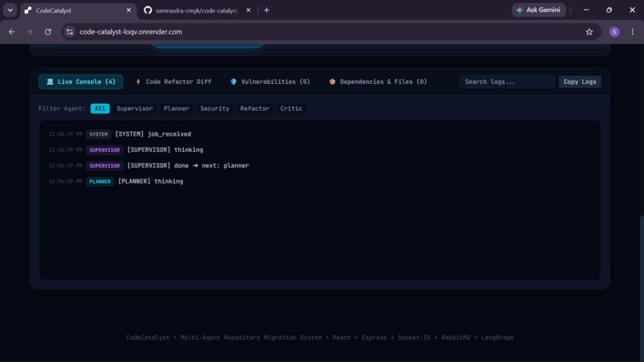644x362 pixels.
Task: Click the lightning bolt refactor icon
Action: click(x=138, y=82)
